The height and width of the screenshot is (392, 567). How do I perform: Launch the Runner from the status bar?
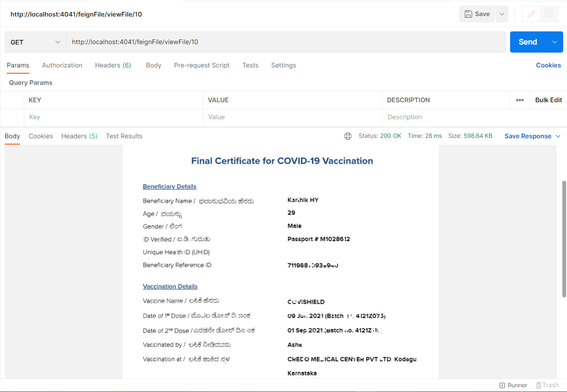pyautogui.click(x=513, y=385)
